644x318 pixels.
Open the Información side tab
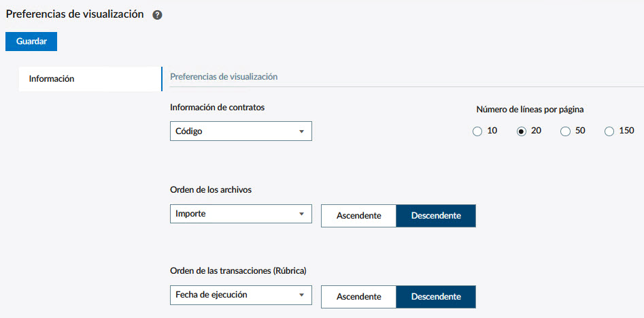pyautogui.click(x=52, y=79)
